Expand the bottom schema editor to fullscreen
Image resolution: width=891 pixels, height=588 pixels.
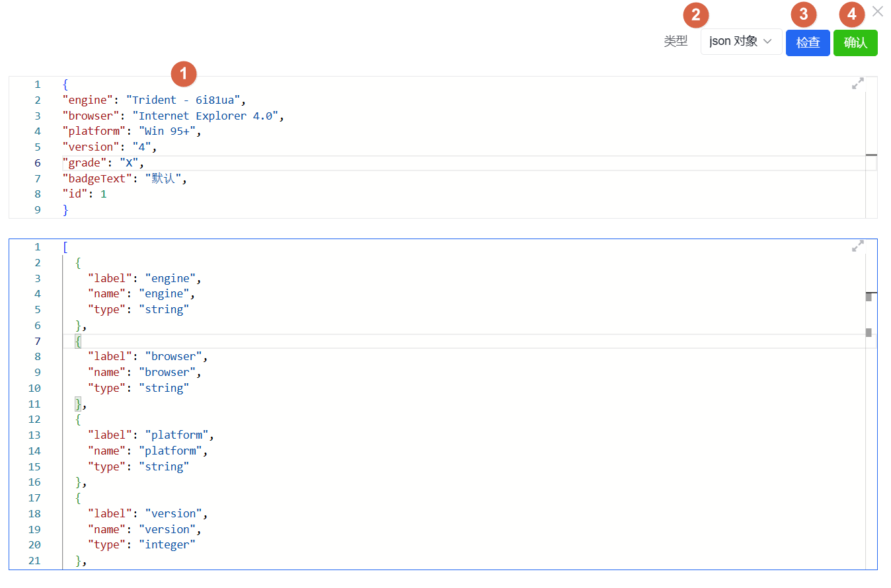pos(857,246)
